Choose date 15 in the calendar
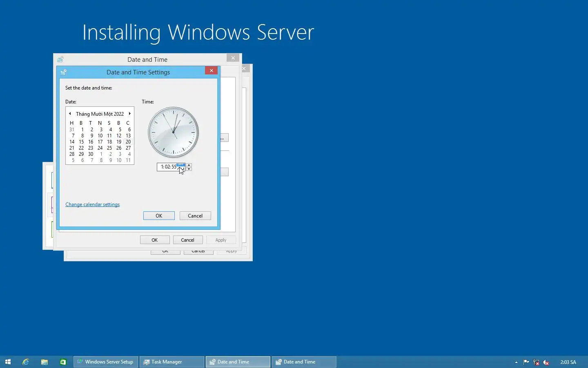 pos(81,142)
